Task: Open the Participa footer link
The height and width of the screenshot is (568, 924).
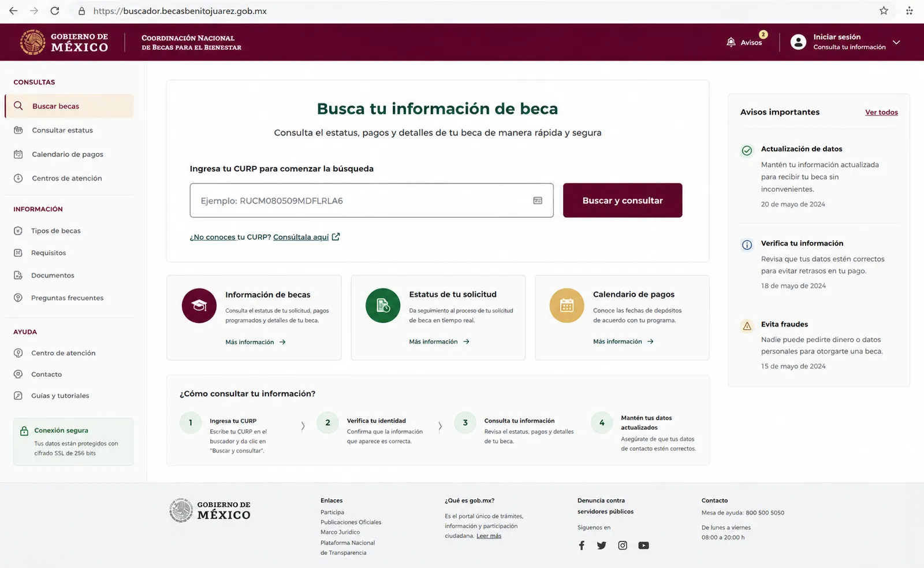Action: (x=332, y=512)
